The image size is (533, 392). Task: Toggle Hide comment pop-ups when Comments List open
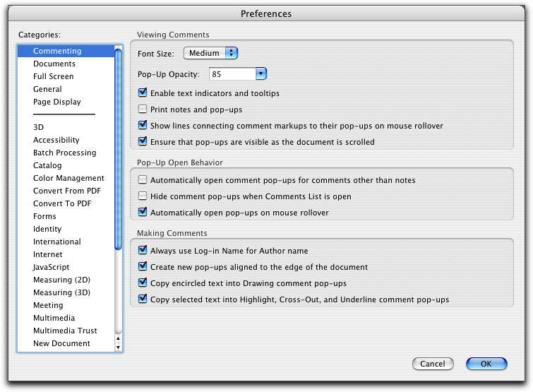(143, 196)
